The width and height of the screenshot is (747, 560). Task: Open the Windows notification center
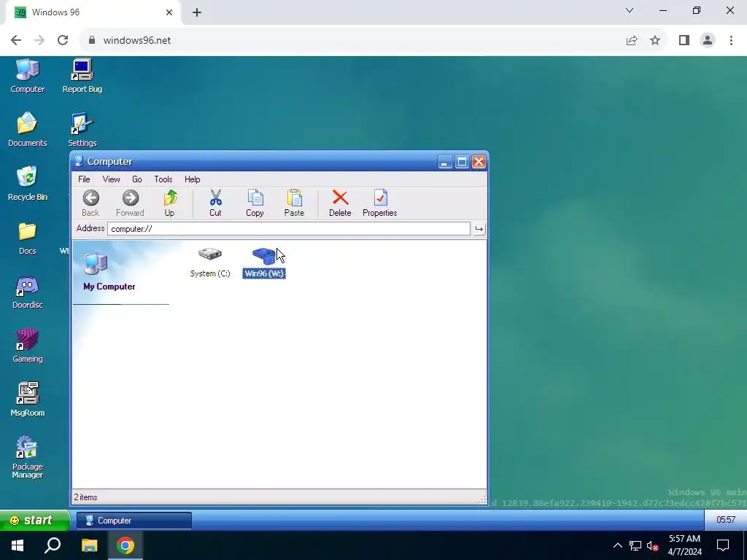tap(723, 545)
